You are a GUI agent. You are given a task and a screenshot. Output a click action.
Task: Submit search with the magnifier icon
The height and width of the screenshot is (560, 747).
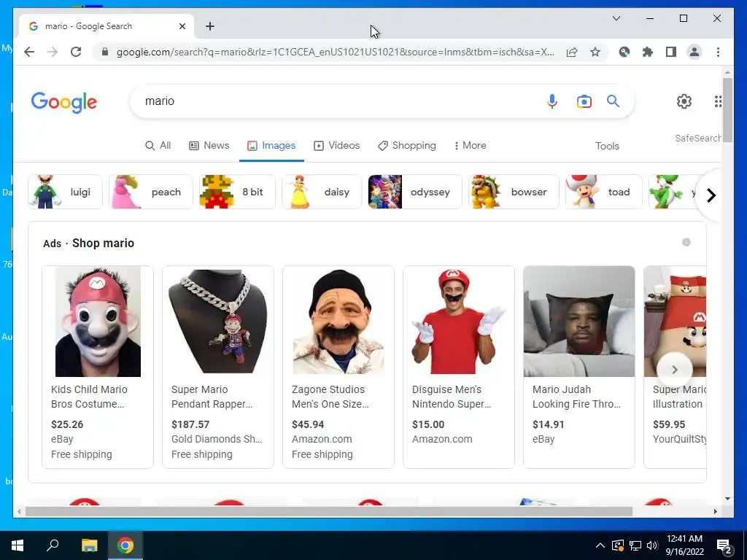tap(613, 101)
